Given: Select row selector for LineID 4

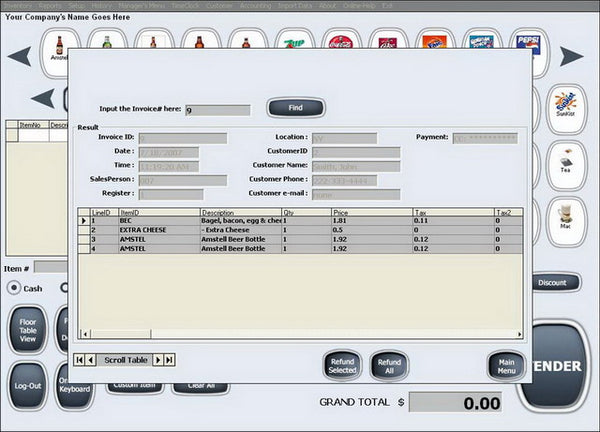Looking at the screenshot, I should [x=83, y=249].
